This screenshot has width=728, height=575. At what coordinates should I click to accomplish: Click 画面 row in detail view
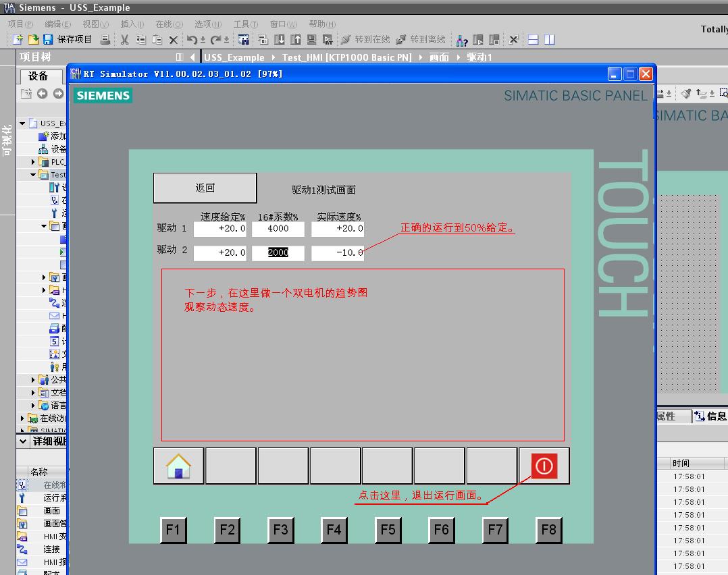(42, 510)
